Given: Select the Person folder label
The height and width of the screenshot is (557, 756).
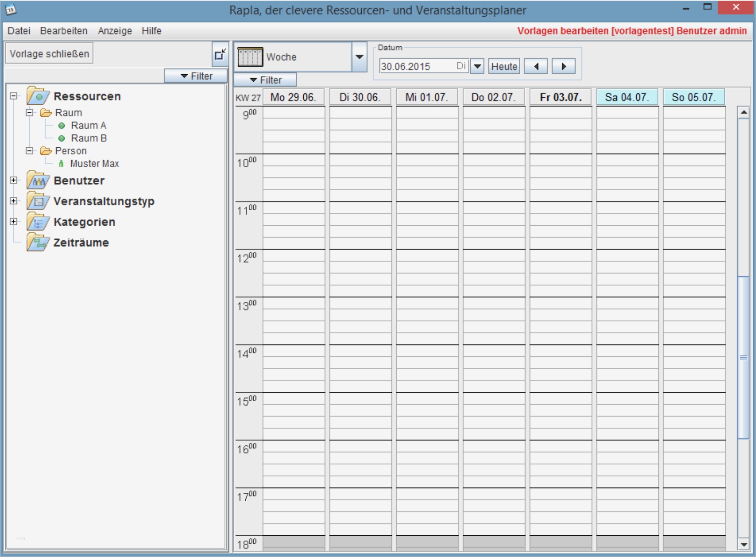Looking at the screenshot, I should click(71, 151).
